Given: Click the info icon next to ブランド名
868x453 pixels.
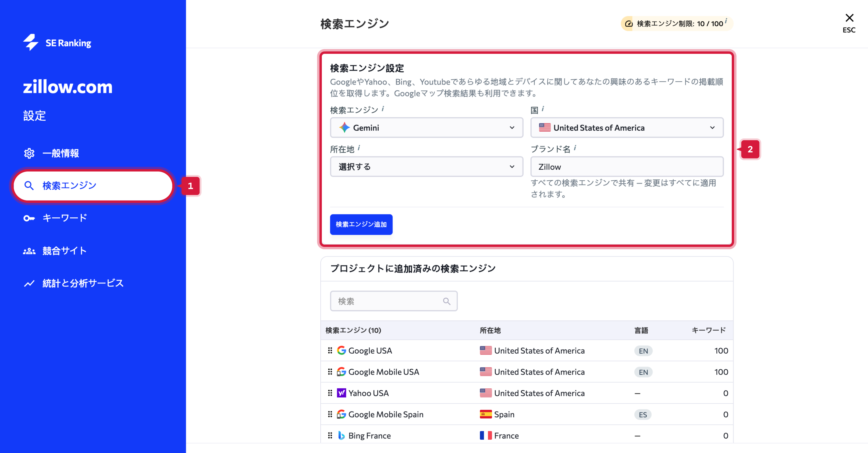Looking at the screenshot, I should pyautogui.click(x=575, y=147).
